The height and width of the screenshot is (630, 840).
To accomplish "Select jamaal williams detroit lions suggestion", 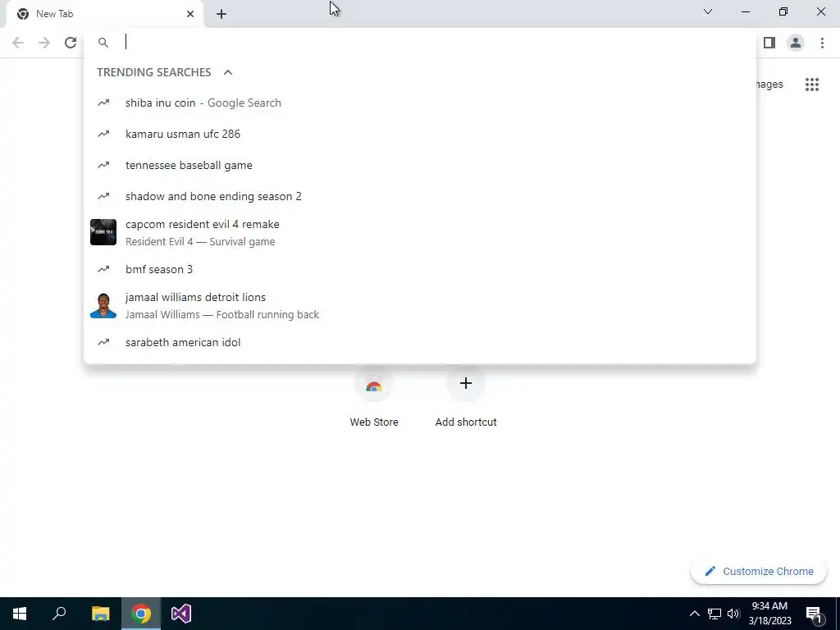I will pyautogui.click(x=420, y=305).
